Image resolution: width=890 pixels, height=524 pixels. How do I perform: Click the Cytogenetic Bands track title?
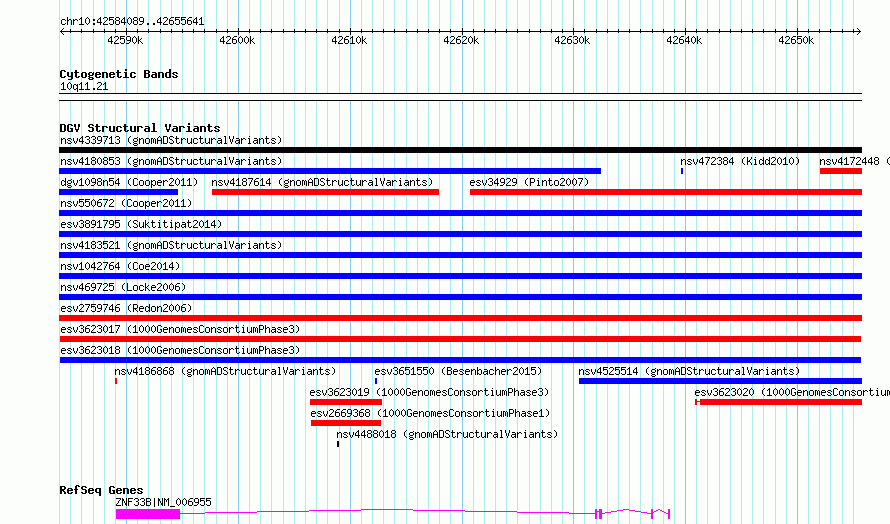click(x=119, y=74)
